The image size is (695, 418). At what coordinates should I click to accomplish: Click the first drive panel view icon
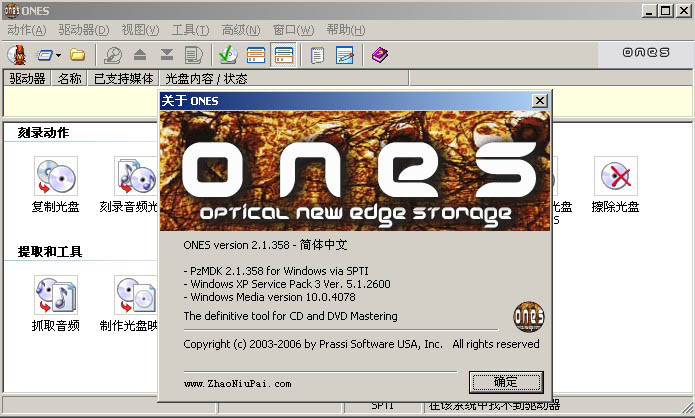point(256,55)
